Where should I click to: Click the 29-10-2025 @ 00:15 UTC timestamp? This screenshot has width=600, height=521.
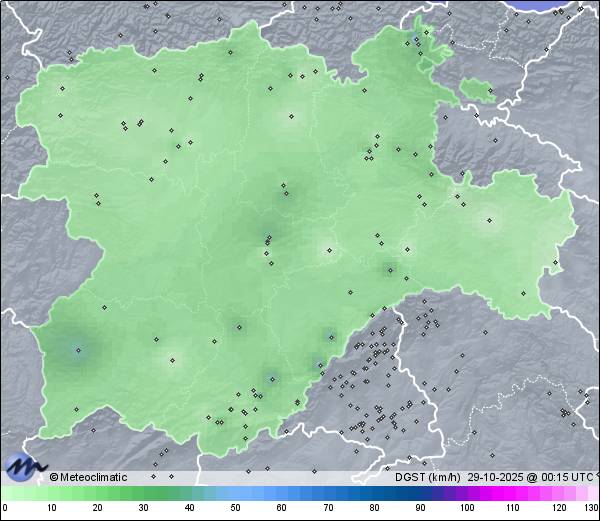pos(532,477)
